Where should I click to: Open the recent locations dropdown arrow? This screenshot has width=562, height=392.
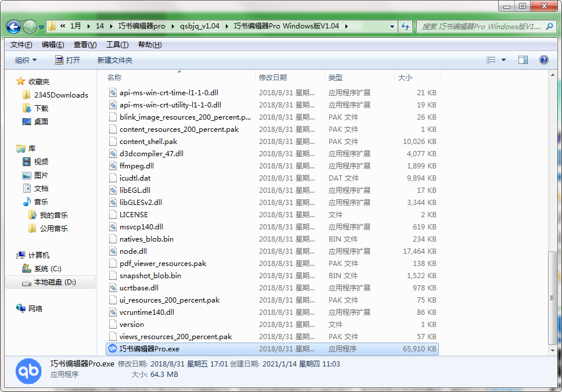[42, 27]
